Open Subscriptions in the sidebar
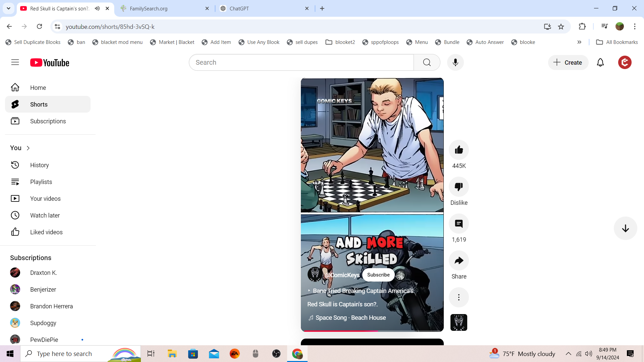 48,121
